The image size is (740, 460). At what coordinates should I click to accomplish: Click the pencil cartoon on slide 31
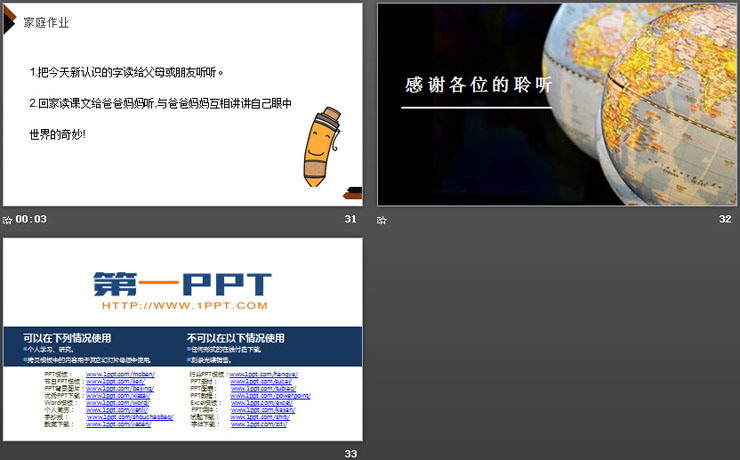pos(322,147)
